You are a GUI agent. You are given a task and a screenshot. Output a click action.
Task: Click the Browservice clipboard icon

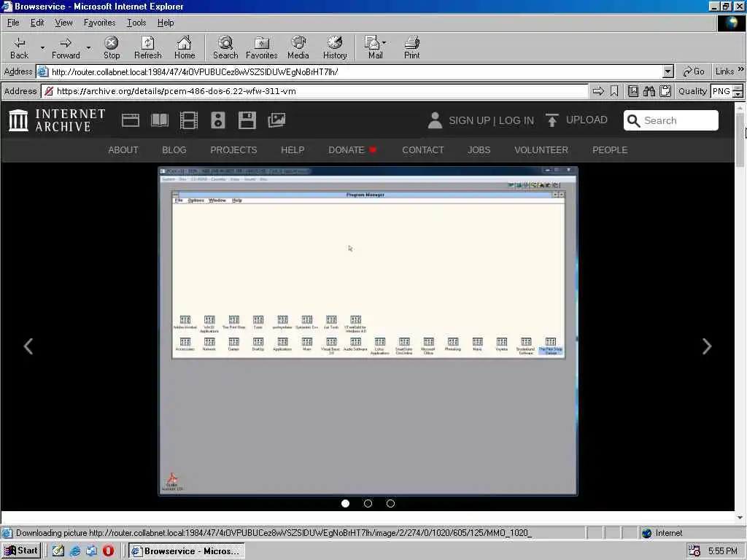tap(665, 91)
